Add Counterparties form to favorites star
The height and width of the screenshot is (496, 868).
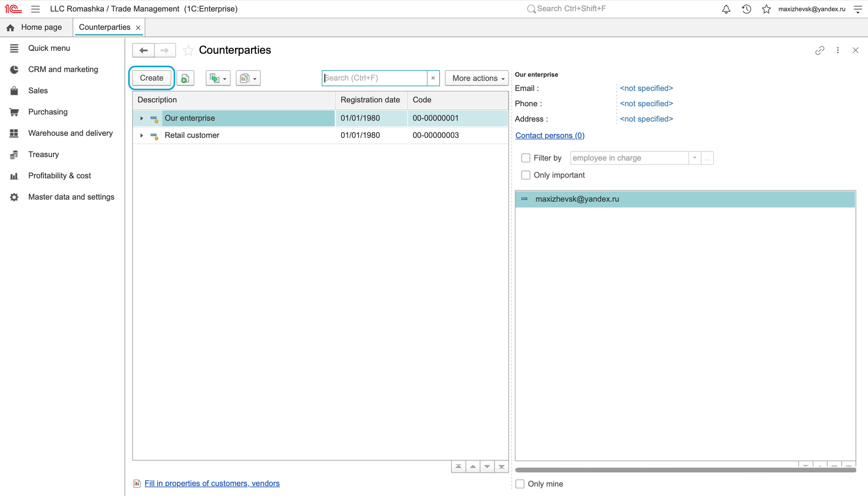pyautogui.click(x=188, y=50)
